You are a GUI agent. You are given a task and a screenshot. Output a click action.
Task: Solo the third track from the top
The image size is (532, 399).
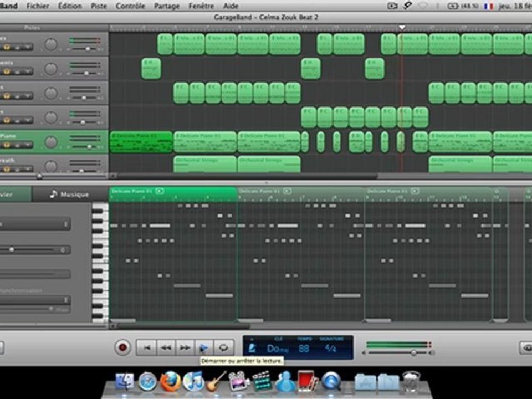point(7,96)
